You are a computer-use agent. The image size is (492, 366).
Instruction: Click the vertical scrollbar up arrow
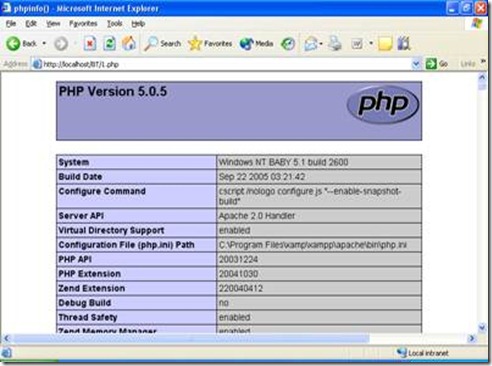tap(482, 78)
